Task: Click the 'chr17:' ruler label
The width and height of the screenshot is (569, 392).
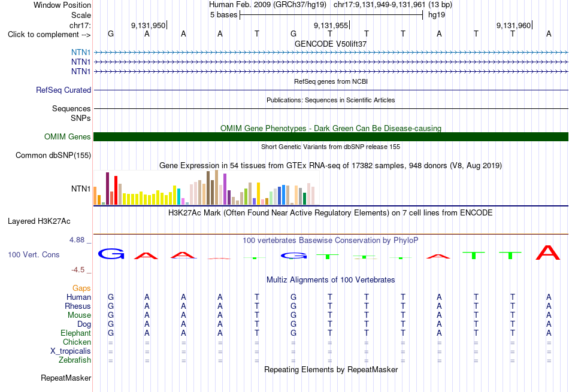Action: coord(80,25)
